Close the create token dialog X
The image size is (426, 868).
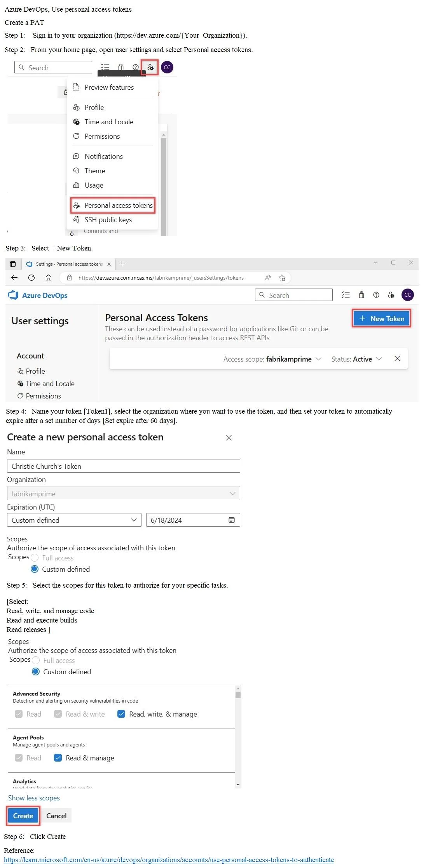(x=229, y=438)
